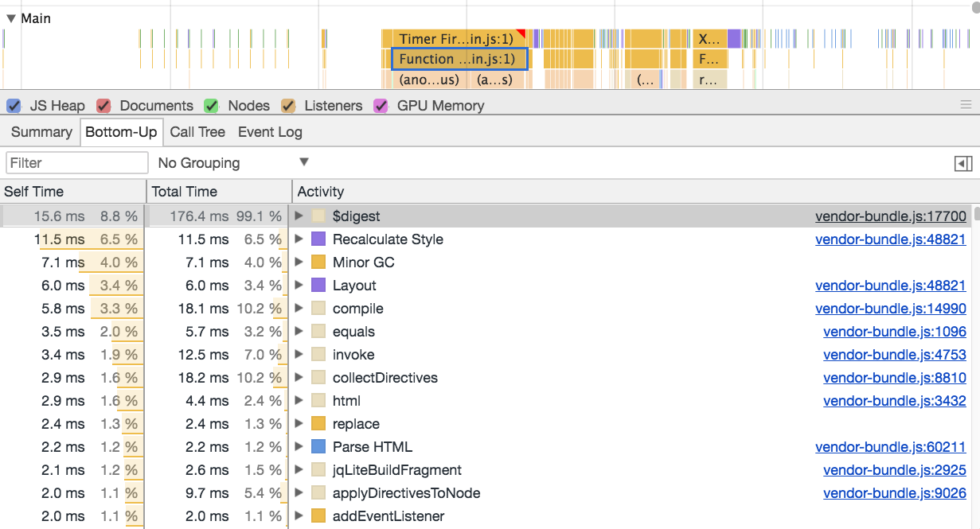Screen dimensions: 980x529
Task: Expand the addEventListener row
Action: click(x=299, y=516)
